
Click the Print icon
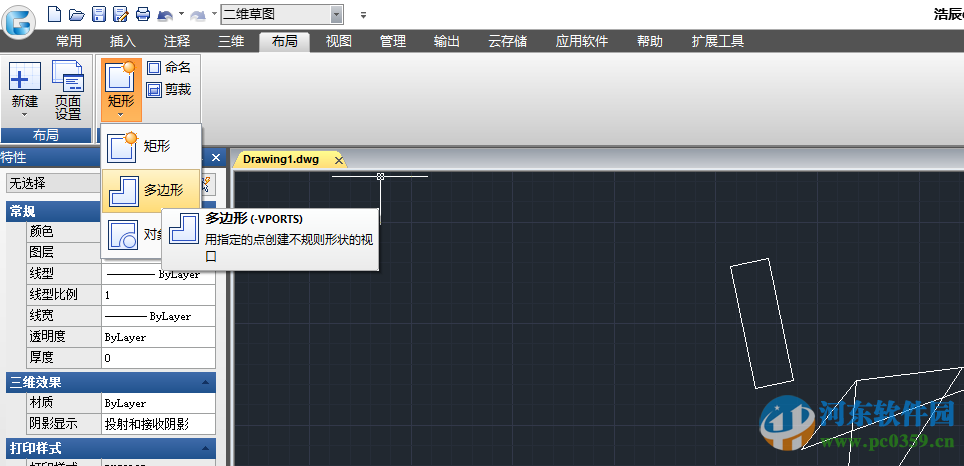[x=143, y=14]
